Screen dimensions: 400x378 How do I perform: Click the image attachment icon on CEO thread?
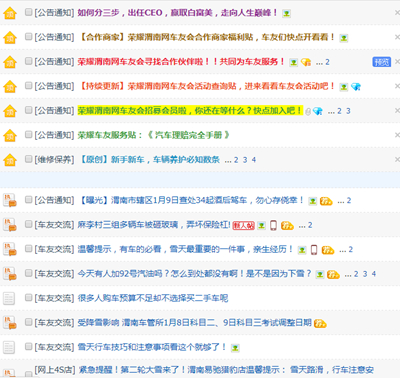tap(286, 14)
